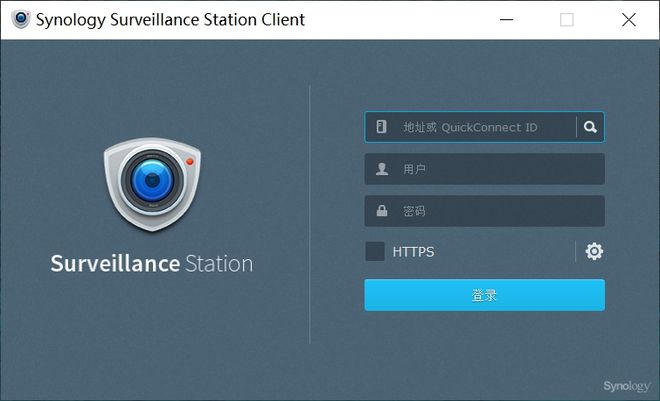Select the 用户 username input field
The image size is (660, 401).
tap(484, 169)
